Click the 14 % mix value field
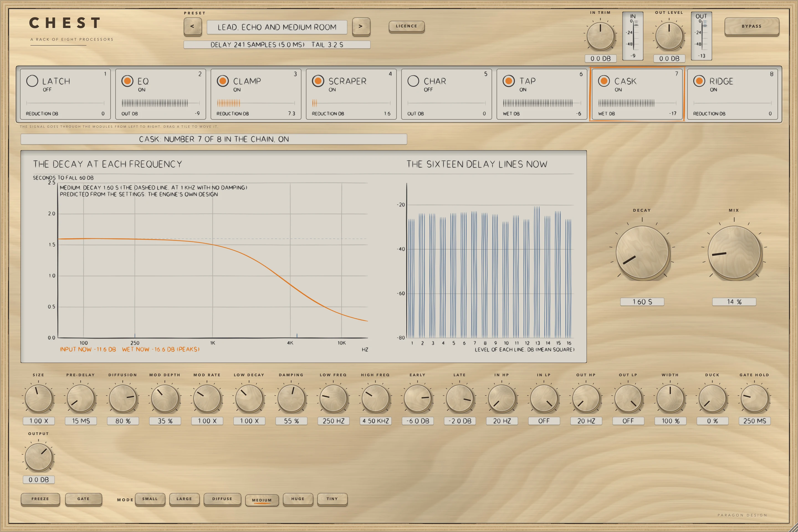 [x=734, y=302]
